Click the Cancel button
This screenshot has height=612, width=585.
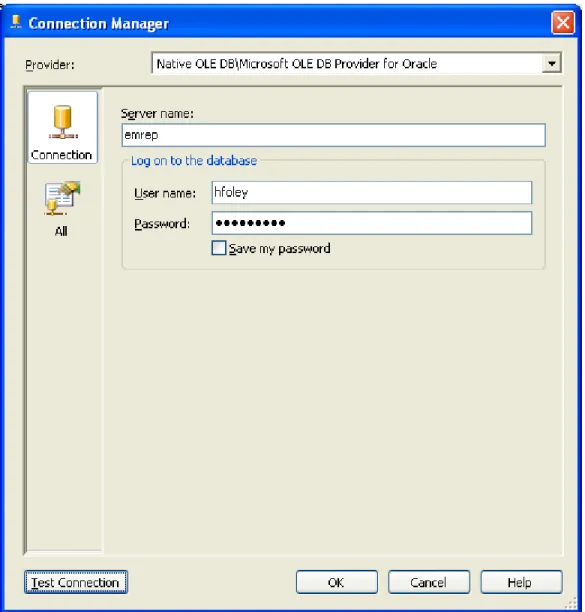click(x=429, y=582)
